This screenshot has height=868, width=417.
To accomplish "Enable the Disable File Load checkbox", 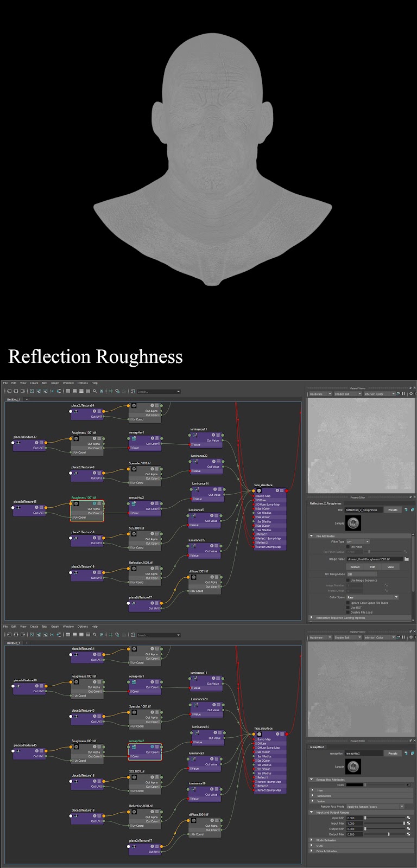I will click(x=348, y=612).
